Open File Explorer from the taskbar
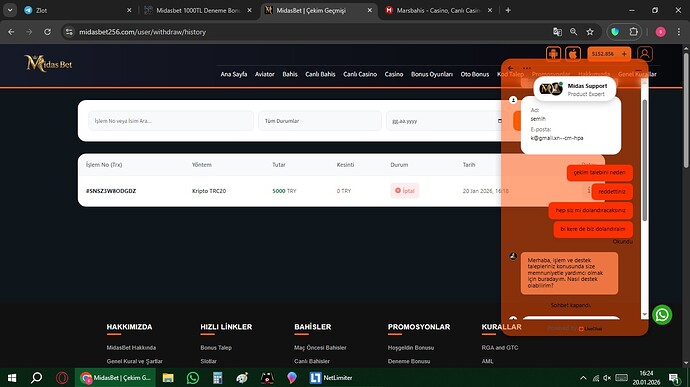The width and height of the screenshot is (690, 387). pyautogui.click(x=168, y=378)
